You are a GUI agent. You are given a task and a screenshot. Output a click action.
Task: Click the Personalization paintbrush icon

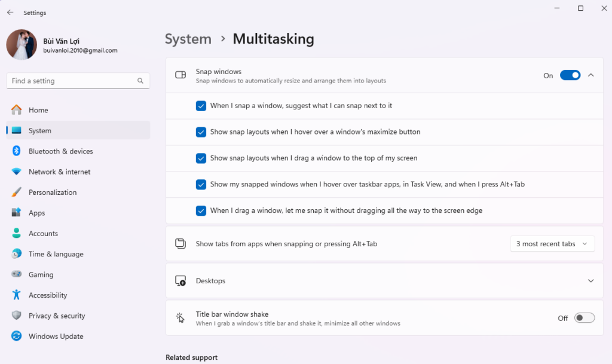(x=17, y=192)
